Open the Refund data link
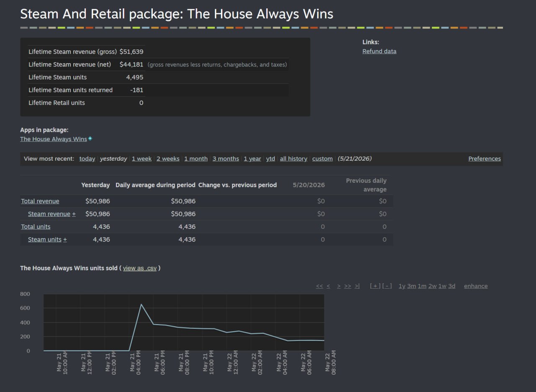The image size is (536, 392). click(379, 51)
